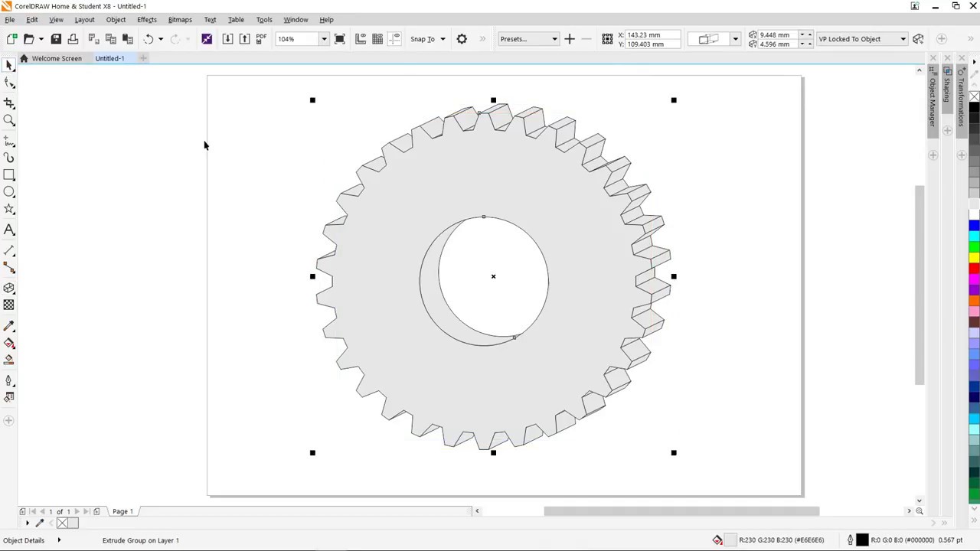980x551 pixels.
Task: Open the Extrusion type dropdown
Action: point(735,39)
